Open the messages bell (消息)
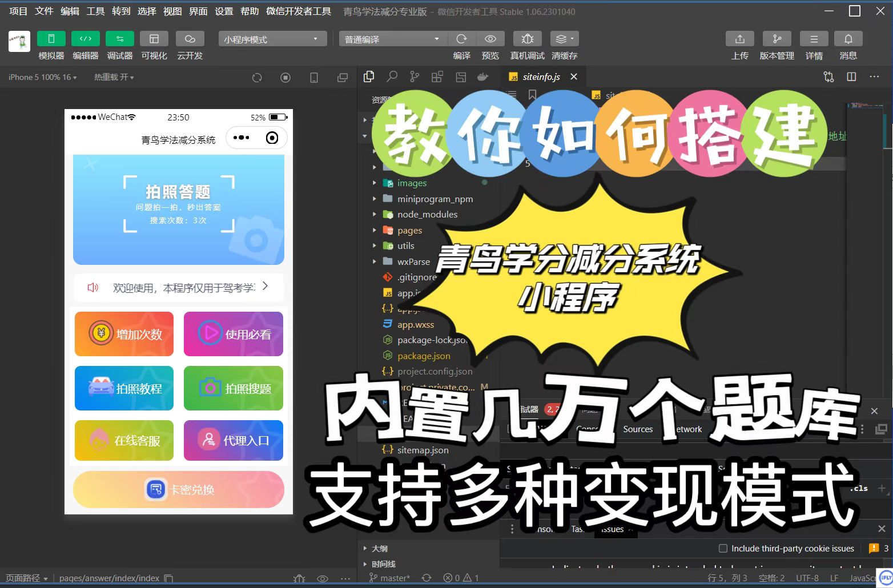Screen dimensions: 893x588 (848, 39)
